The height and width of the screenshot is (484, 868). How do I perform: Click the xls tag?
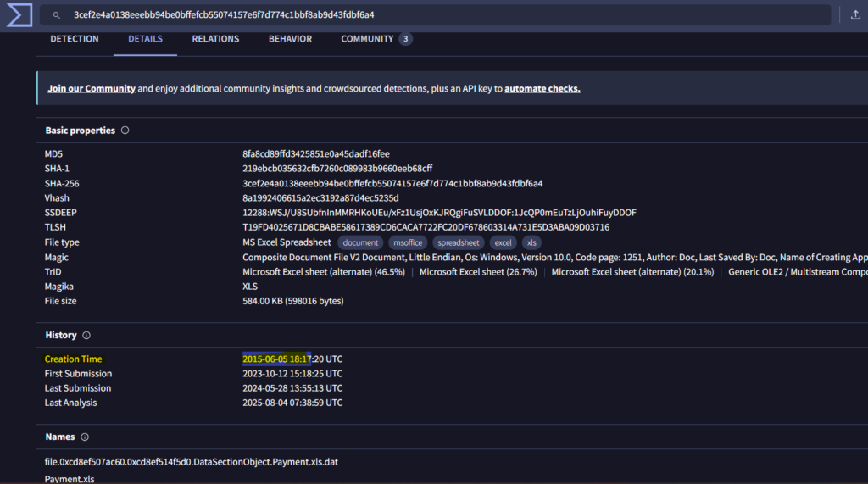(x=531, y=242)
